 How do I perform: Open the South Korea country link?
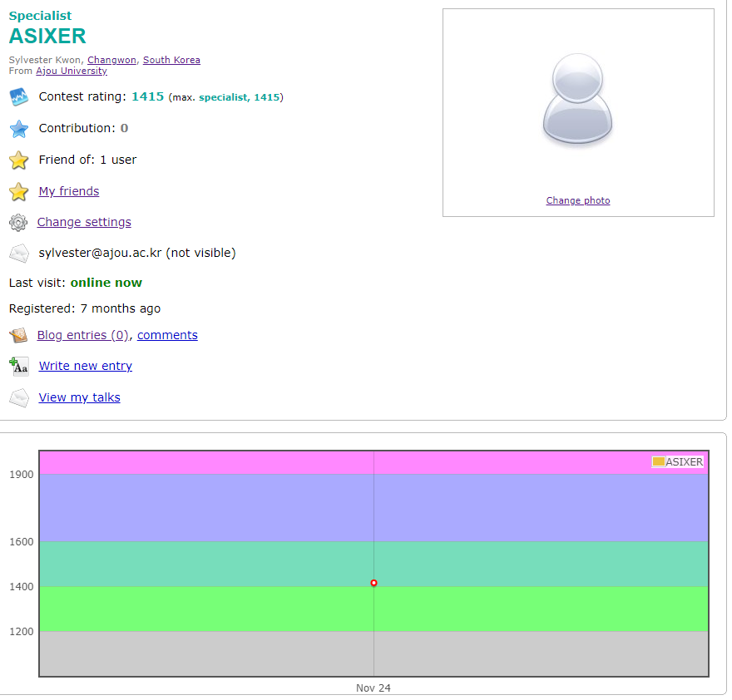(x=171, y=60)
